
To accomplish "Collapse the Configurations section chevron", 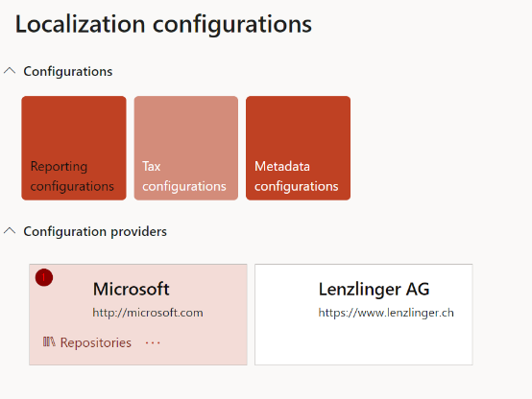I will 10,71.
